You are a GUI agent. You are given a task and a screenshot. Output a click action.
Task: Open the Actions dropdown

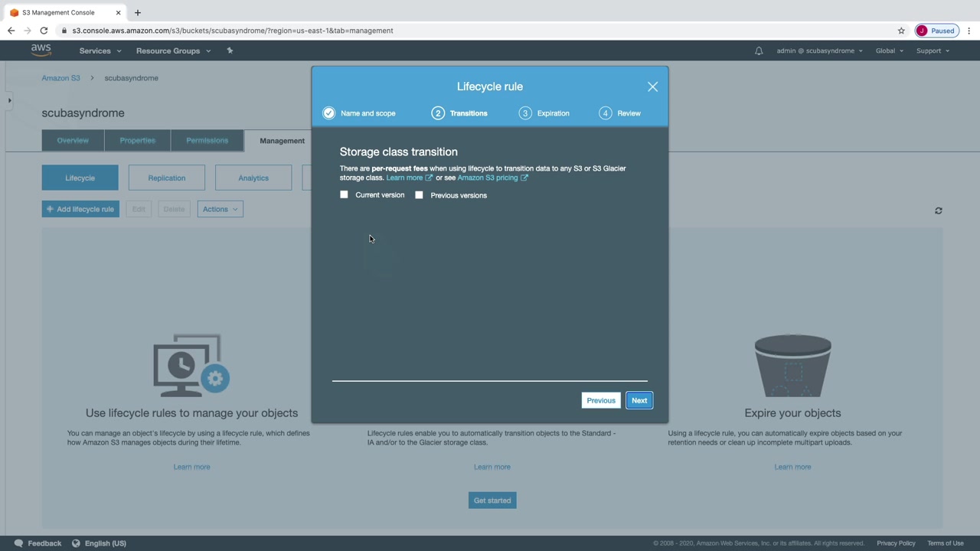220,209
